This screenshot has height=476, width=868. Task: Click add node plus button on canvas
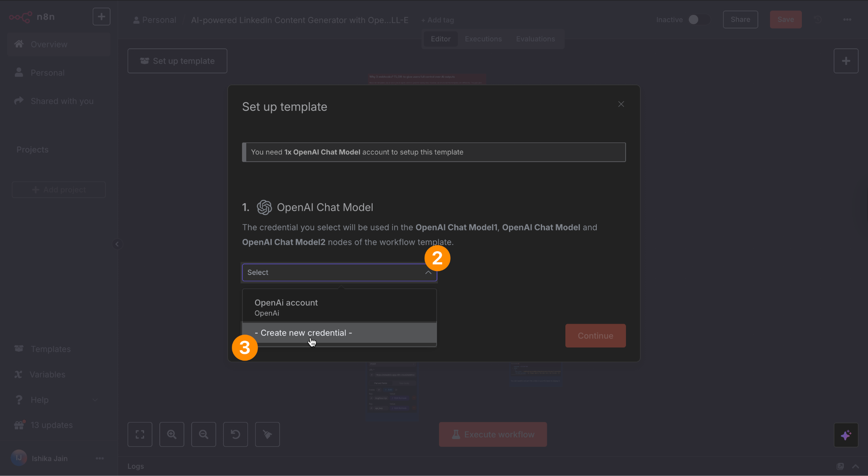846,61
